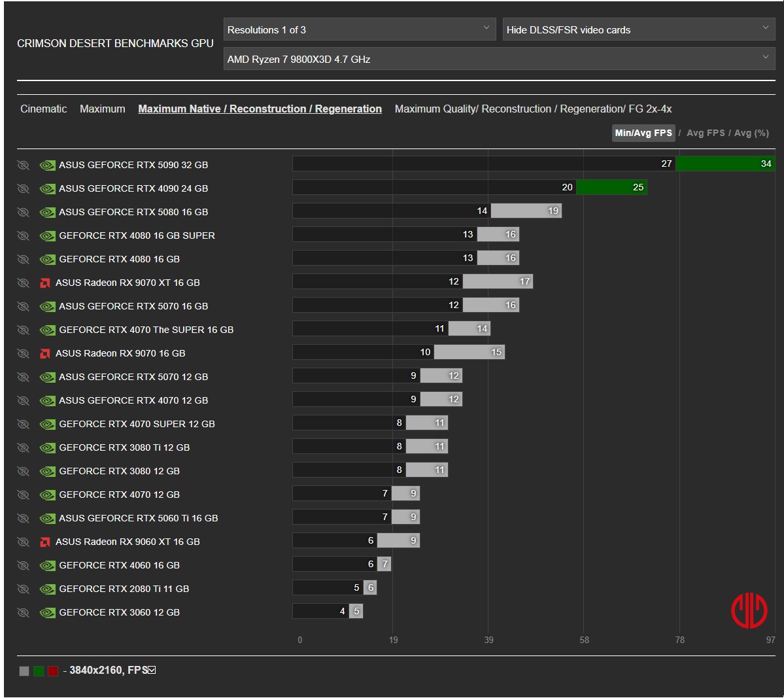
Task: Click the NVIDIA logo beside ASUS RTX 5070 12 GB
Action: [48, 377]
